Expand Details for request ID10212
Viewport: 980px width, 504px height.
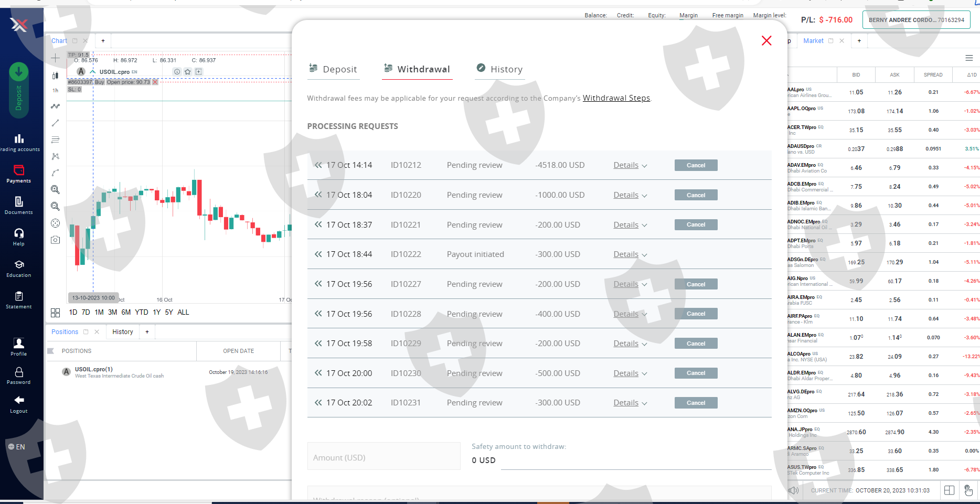[630, 165]
